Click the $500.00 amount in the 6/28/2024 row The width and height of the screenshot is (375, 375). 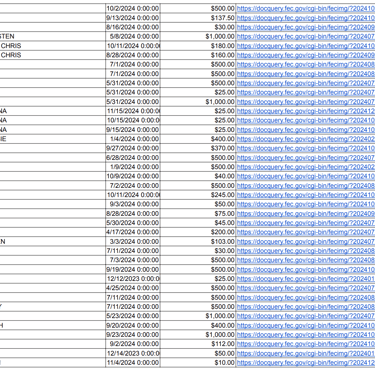click(198, 158)
